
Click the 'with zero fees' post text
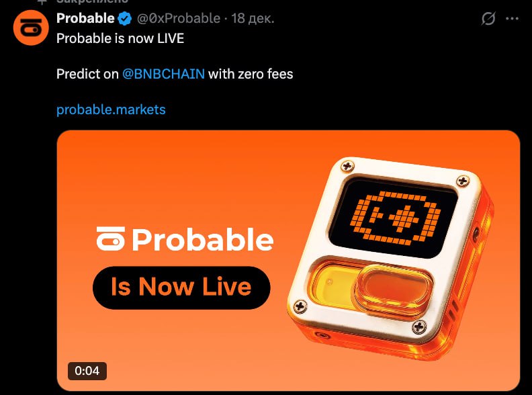pyautogui.click(x=251, y=74)
